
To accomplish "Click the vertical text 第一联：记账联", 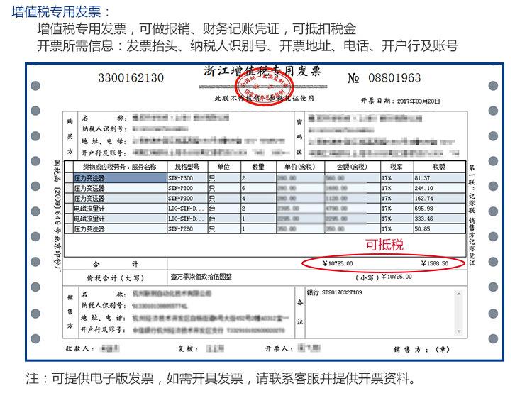I will pyautogui.click(x=472, y=189).
